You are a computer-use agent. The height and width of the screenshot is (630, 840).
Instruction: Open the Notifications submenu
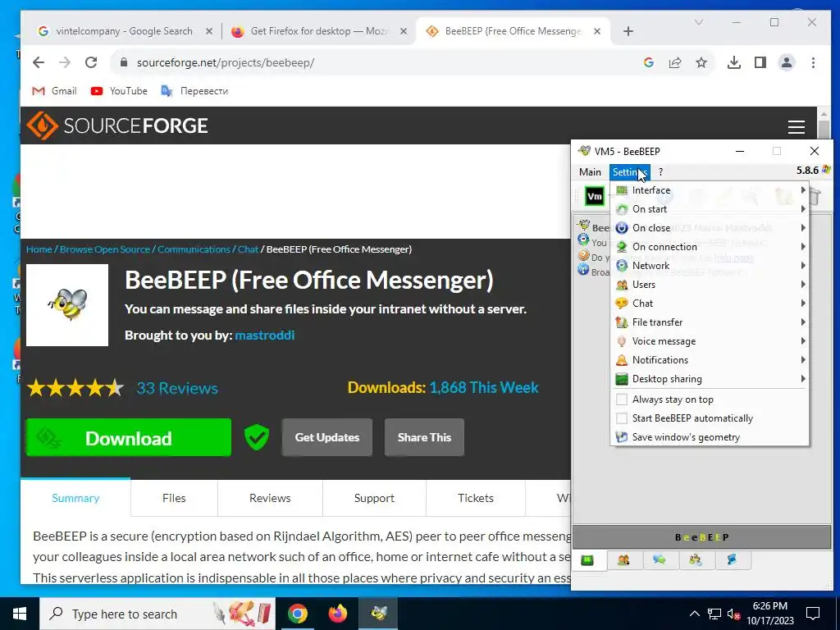710,360
